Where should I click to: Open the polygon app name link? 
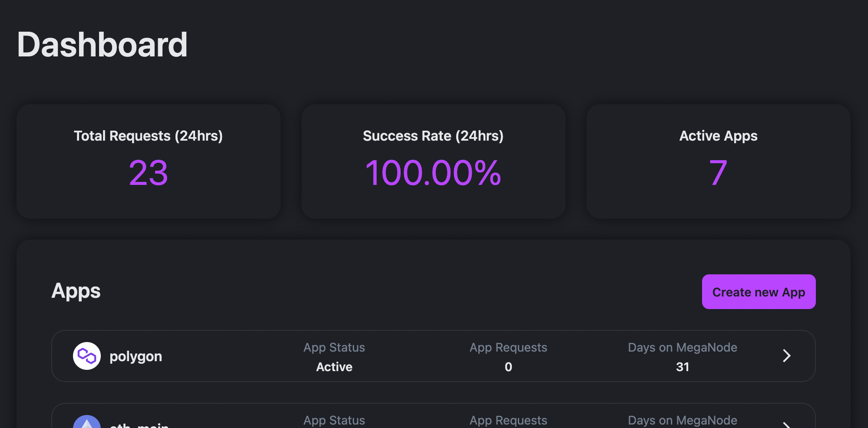pyautogui.click(x=136, y=356)
